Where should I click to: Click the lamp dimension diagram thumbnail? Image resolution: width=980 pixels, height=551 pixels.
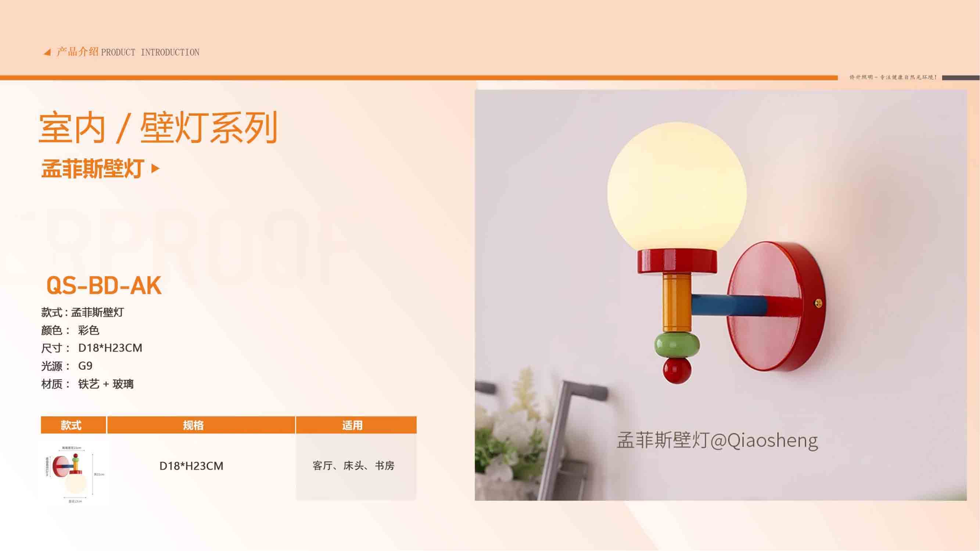[x=75, y=474]
